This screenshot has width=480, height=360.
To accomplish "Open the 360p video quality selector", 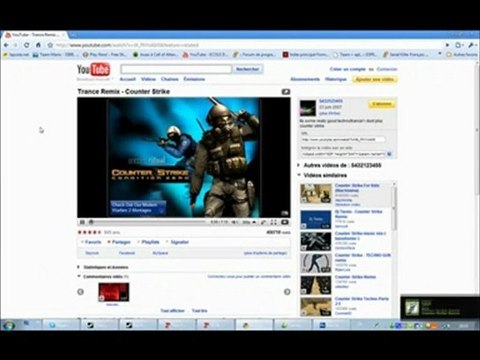I will (x=249, y=222).
